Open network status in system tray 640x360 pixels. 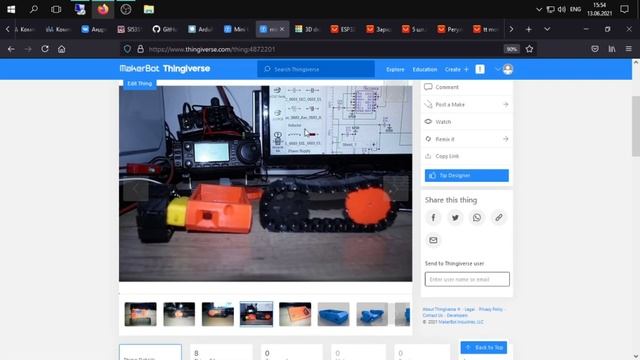coord(550,9)
